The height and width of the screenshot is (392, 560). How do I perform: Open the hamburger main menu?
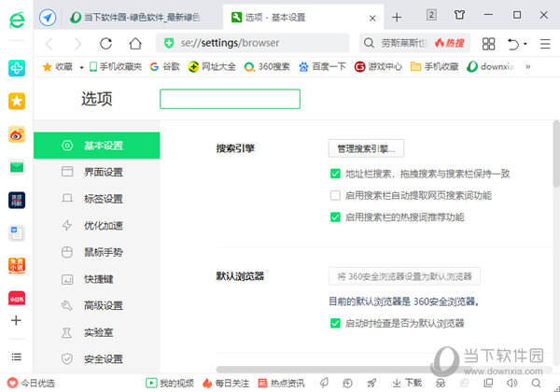(x=545, y=44)
